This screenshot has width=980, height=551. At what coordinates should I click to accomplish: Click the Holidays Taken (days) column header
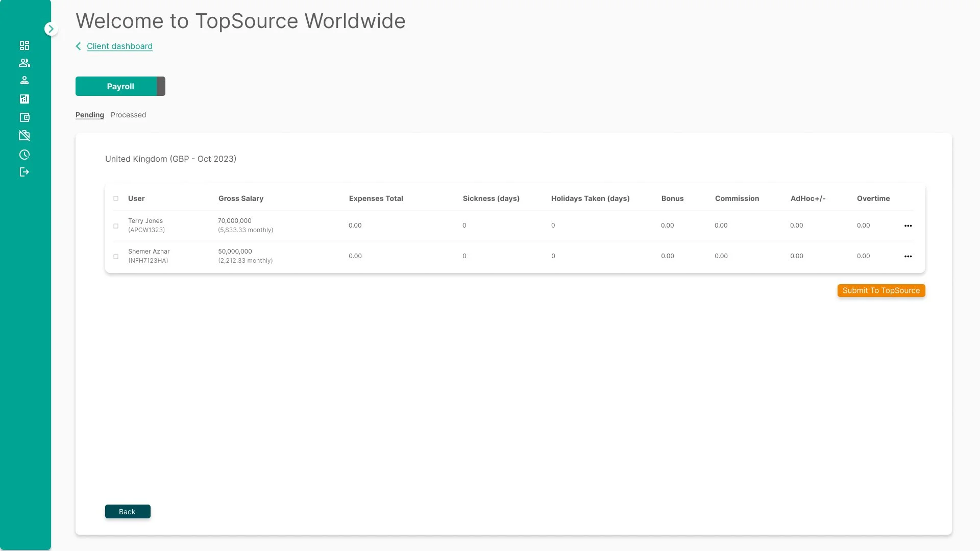coord(590,198)
